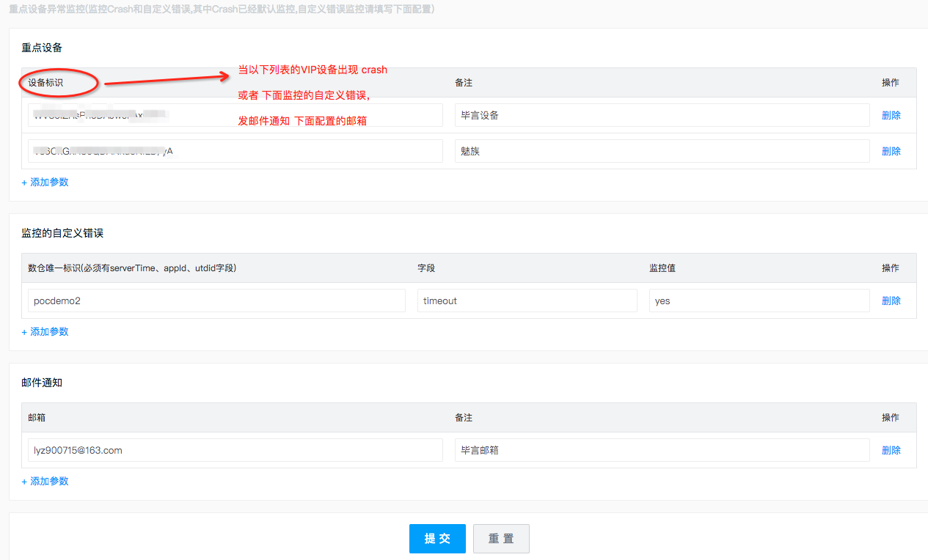Add a parameter under 监控的自定义错误

click(45, 331)
